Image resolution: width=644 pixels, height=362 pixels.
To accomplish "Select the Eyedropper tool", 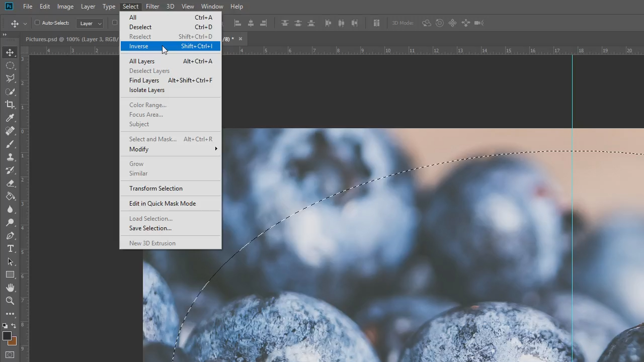I will (x=10, y=118).
